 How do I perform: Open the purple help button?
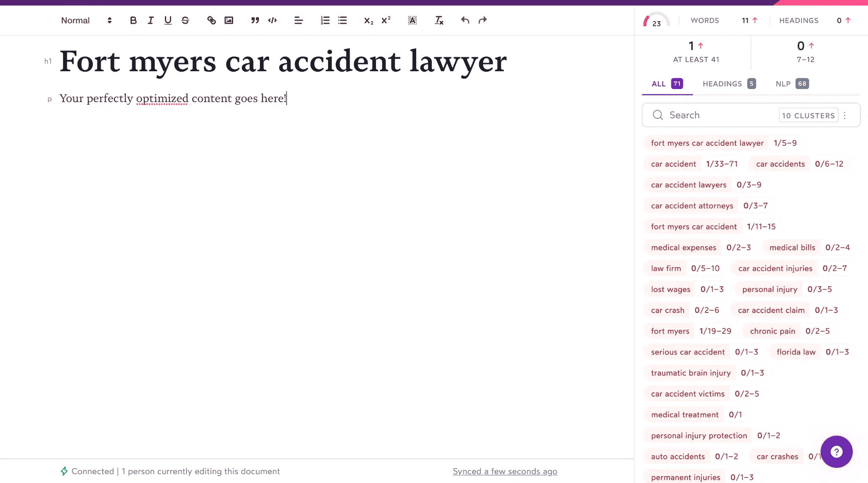click(836, 452)
